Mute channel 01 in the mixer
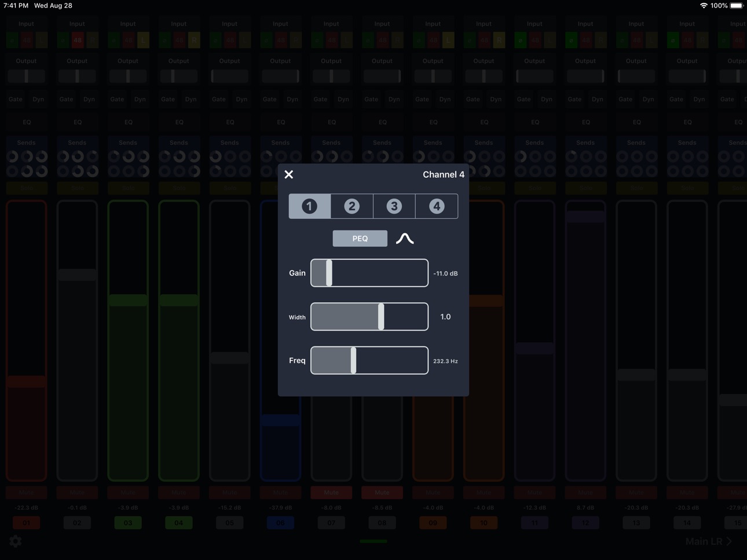This screenshot has height=560, width=747. coord(27,492)
